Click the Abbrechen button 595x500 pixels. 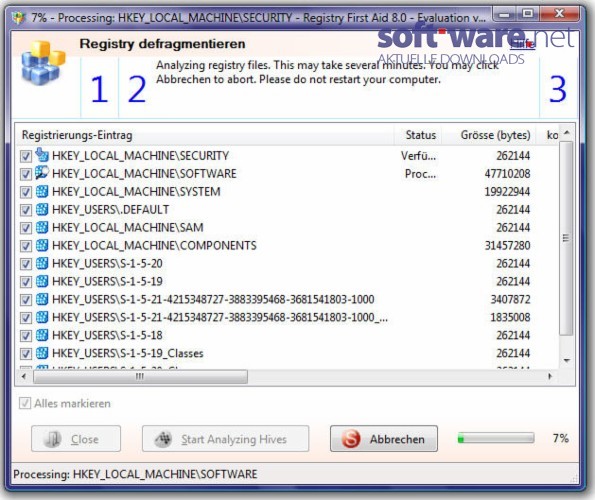(384, 439)
